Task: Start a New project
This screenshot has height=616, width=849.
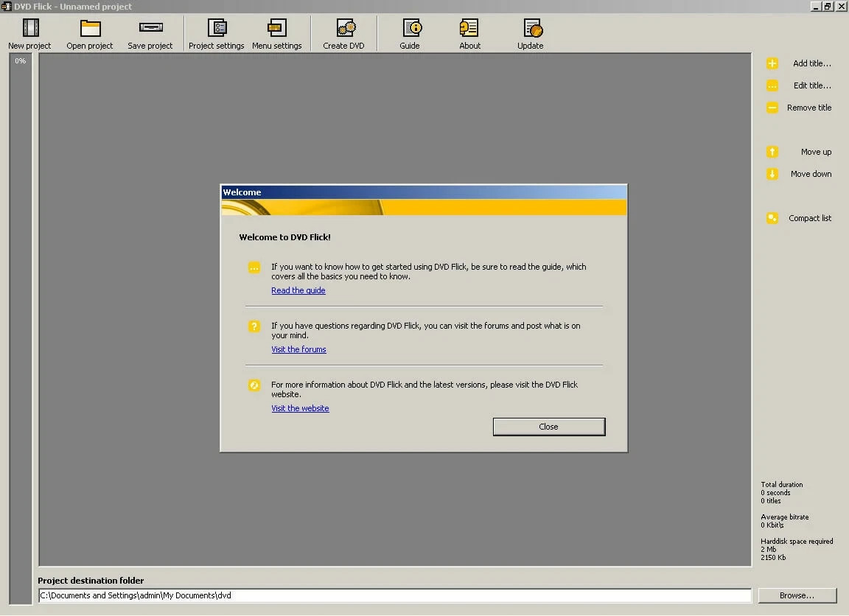Action: [29, 33]
